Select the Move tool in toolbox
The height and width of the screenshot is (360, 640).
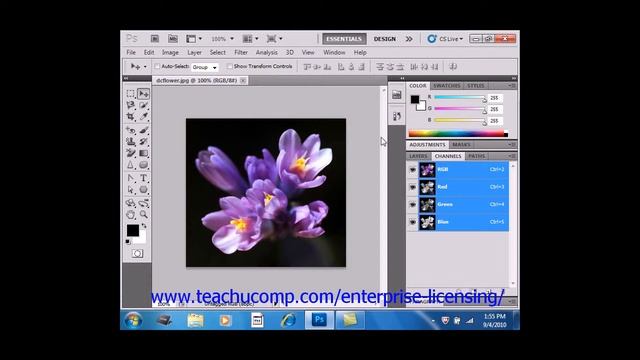point(143,94)
